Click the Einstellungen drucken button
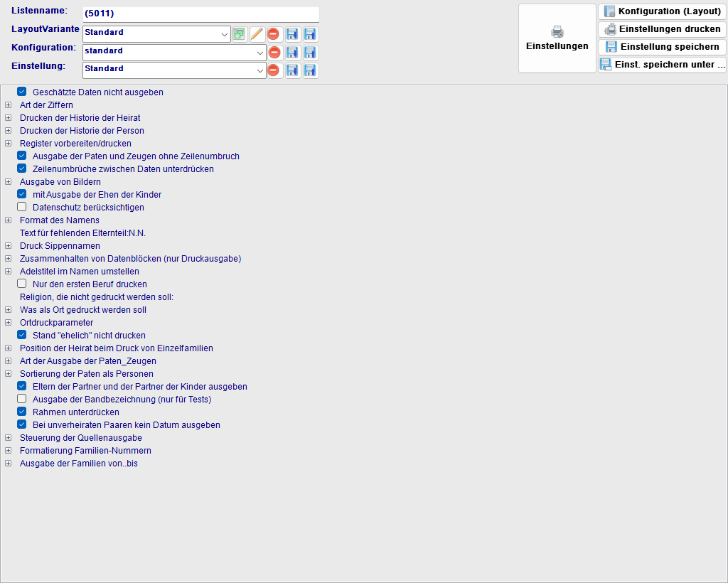Screen dimensions: 728x583 pos(661,28)
